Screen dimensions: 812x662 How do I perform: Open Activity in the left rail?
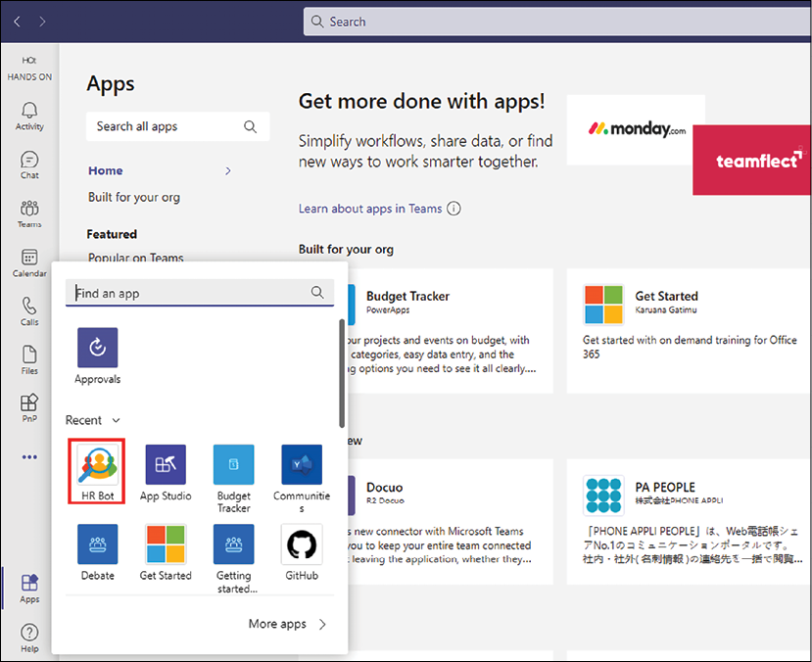click(29, 116)
